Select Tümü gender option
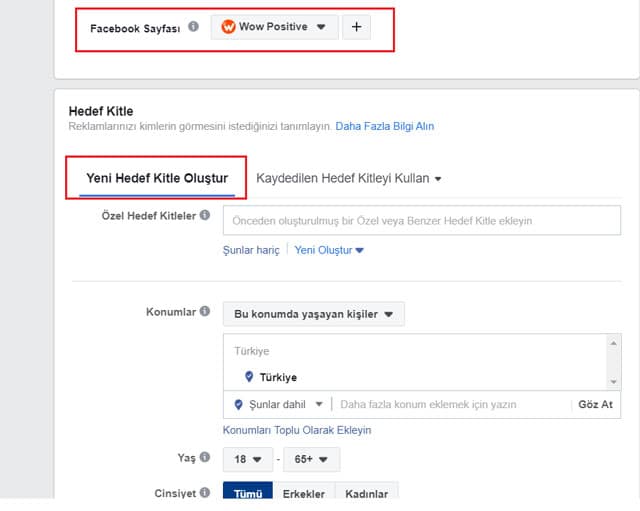640x511 pixels. 248,492
